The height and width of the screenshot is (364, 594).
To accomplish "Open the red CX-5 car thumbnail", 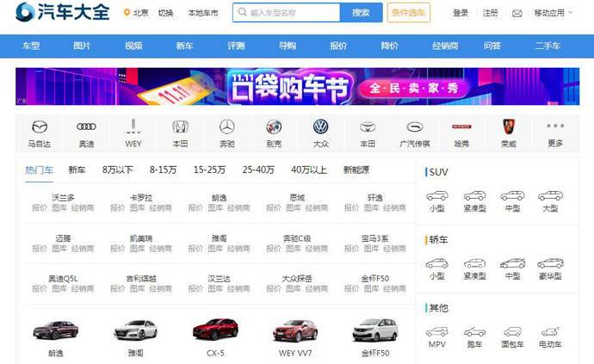I will coord(214,330).
